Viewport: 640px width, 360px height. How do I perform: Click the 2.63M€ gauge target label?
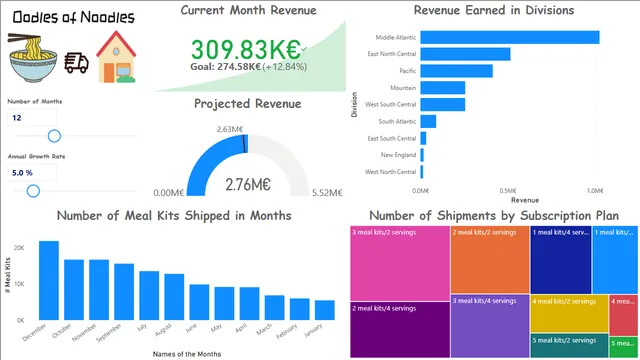coord(230,129)
